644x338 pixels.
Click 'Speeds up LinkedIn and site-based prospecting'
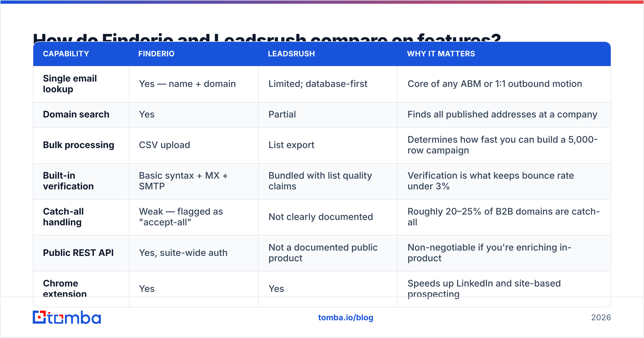click(484, 289)
